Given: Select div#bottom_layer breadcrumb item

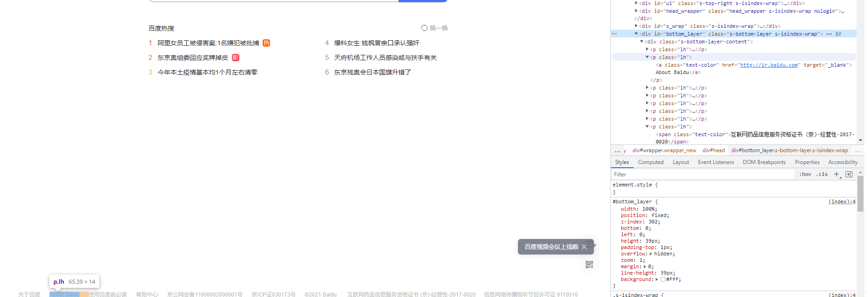Looking at the screenshot, I should [790, 150].
